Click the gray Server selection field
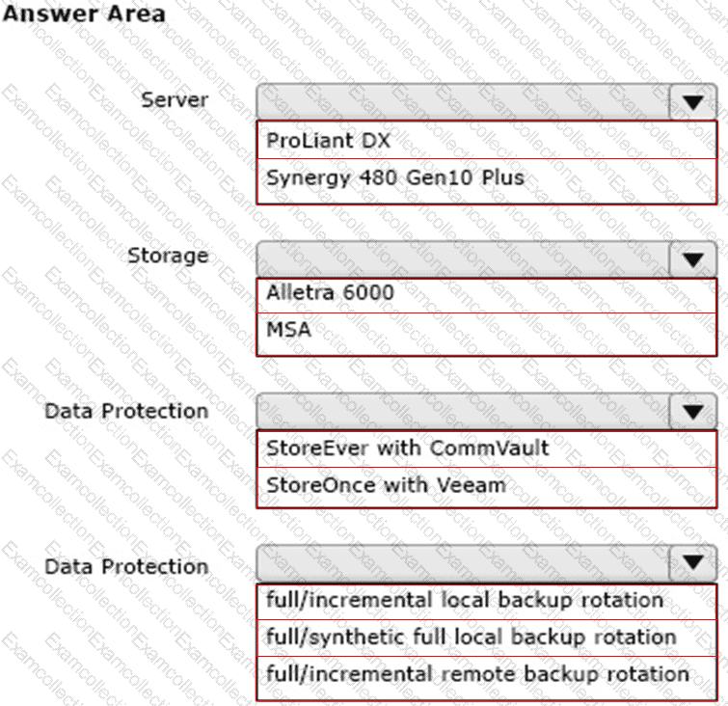This screenshot has height=706, width=728. tap(463, 102)
